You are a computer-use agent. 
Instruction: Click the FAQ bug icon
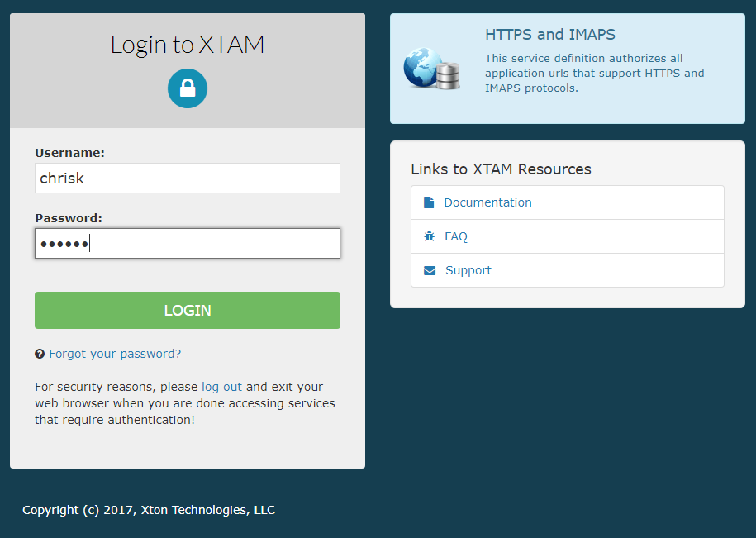point(429,236)
